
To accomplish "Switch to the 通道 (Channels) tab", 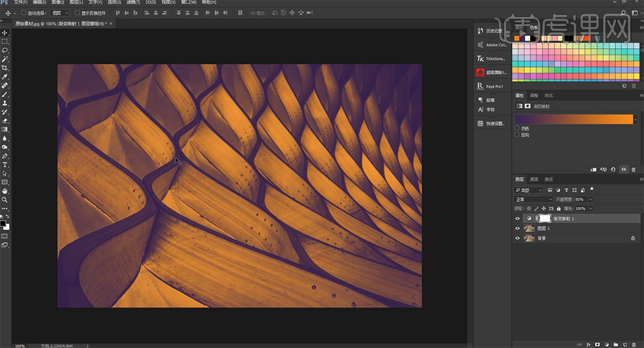I will 534,179.
